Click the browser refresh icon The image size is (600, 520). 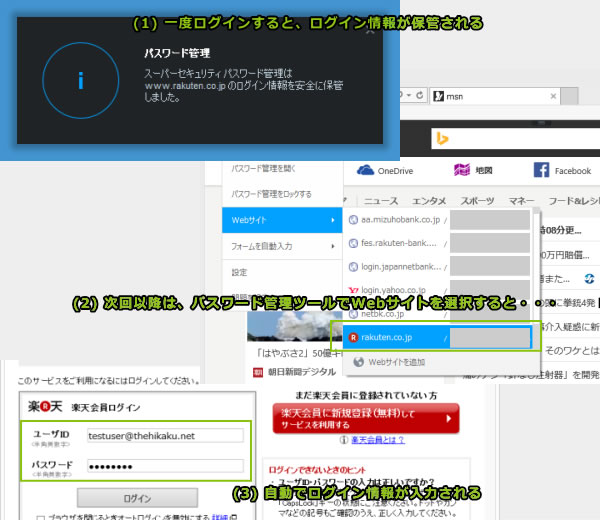coord(420,95)
